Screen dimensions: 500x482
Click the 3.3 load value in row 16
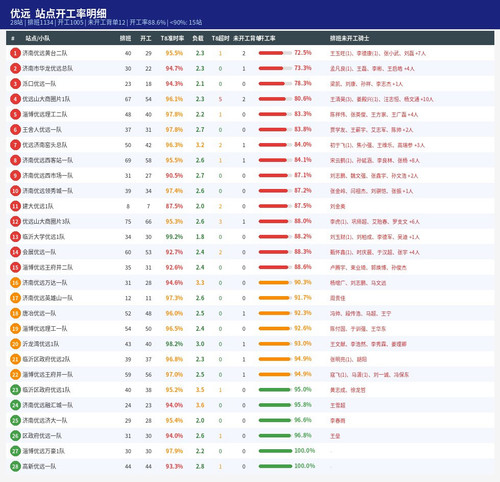200,283
